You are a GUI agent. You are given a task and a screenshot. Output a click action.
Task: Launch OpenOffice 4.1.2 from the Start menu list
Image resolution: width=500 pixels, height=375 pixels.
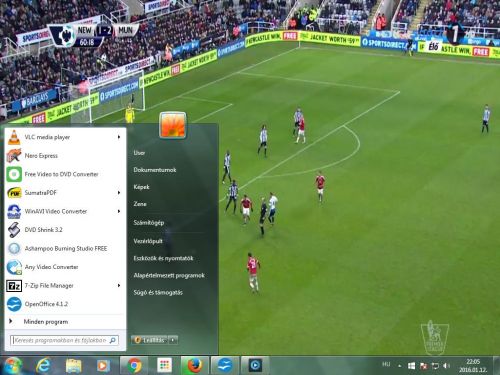pos(65,304)
